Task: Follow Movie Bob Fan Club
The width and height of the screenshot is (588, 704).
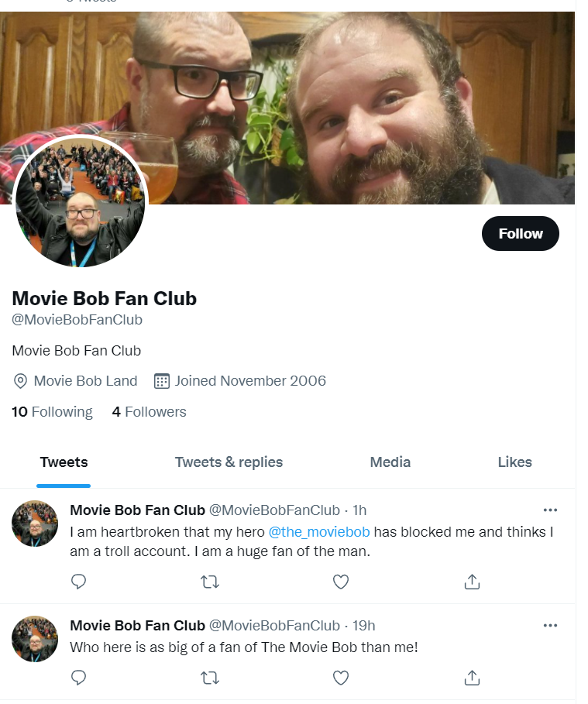Action: (x=521, y=233)
